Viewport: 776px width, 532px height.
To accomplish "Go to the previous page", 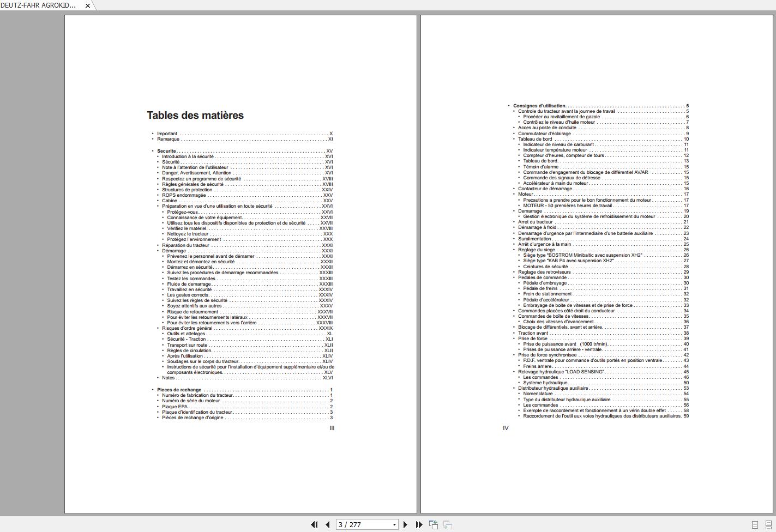I will [327, 524].
